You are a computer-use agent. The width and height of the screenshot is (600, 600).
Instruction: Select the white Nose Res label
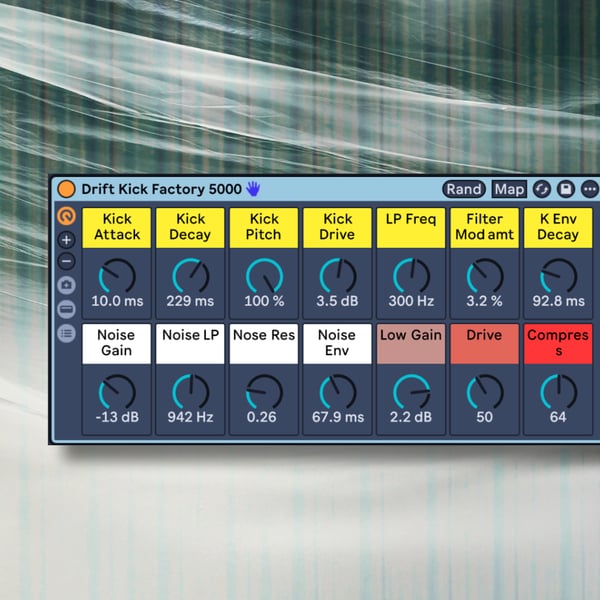pos(264,344)
